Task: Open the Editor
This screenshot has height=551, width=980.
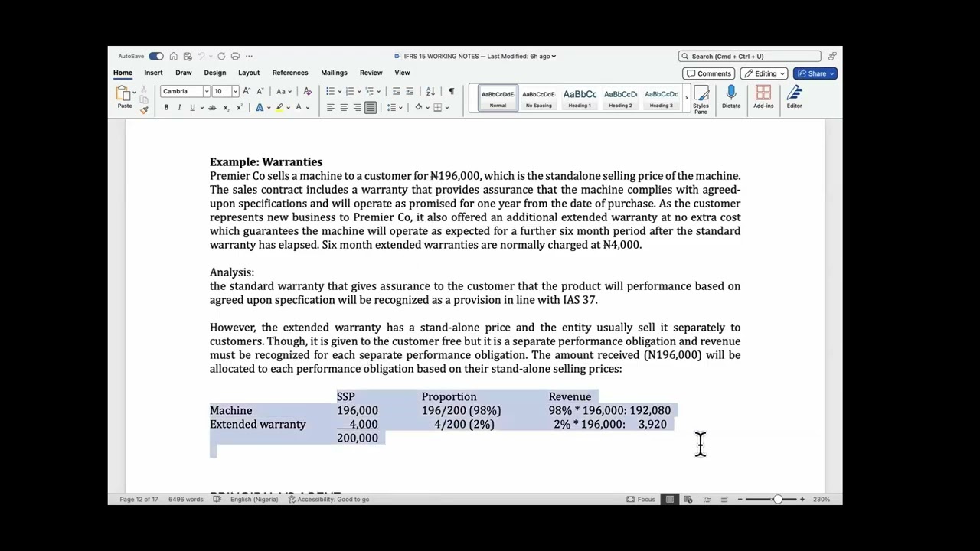Action: [x=794, y=96]
